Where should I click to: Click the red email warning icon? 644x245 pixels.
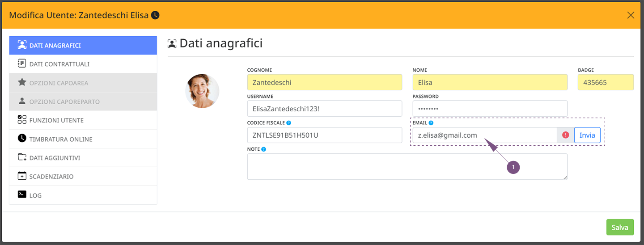click(x=565, y=135)
